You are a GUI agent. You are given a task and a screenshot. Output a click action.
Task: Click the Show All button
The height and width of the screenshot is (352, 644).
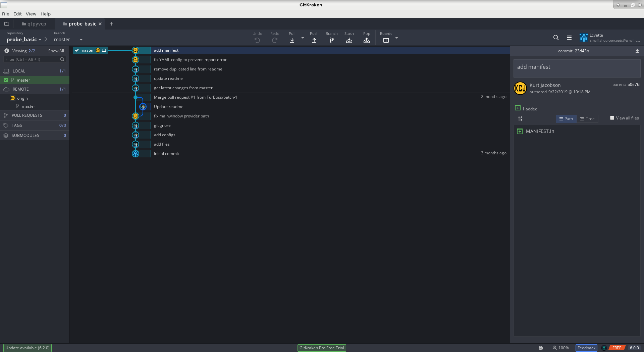point(56,51)
